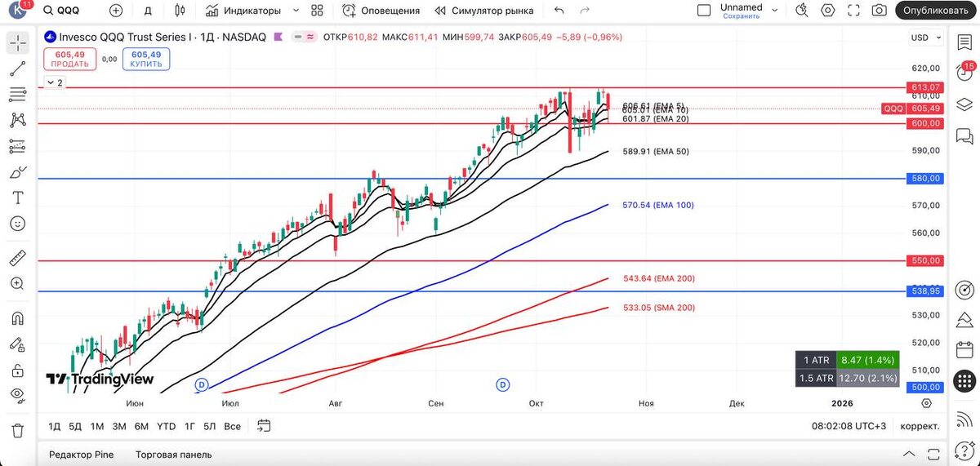Open the radar target icon panel

[965, 290]
